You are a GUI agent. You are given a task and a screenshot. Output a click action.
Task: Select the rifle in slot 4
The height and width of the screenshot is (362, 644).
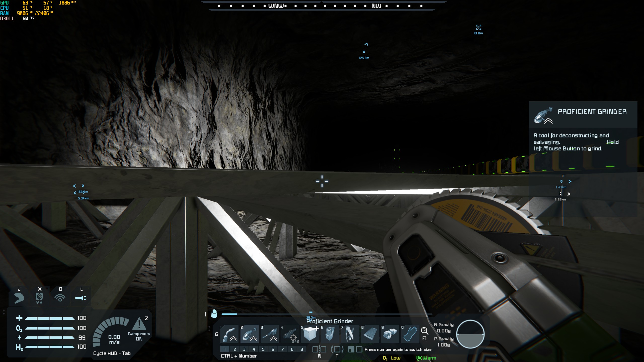[290, 334]
